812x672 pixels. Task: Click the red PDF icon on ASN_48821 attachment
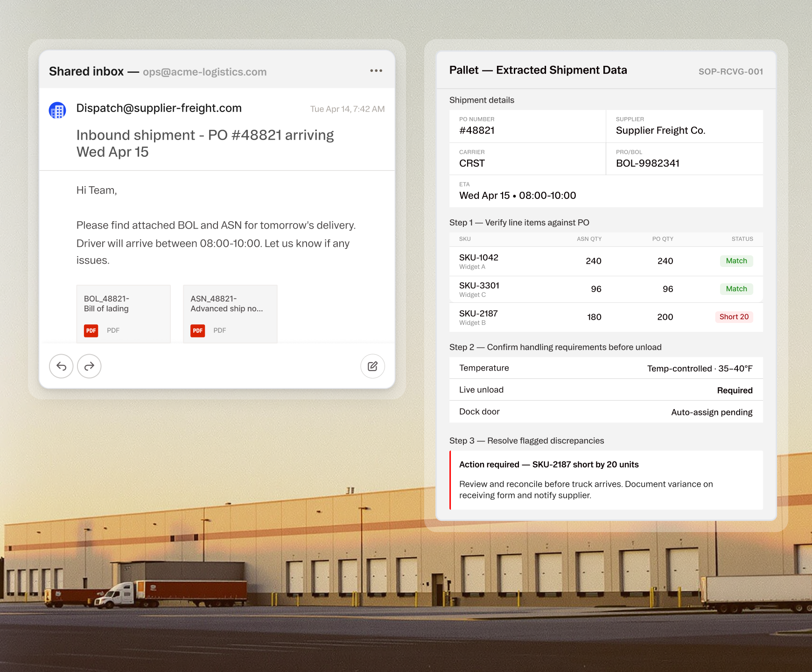coord(198,330)
